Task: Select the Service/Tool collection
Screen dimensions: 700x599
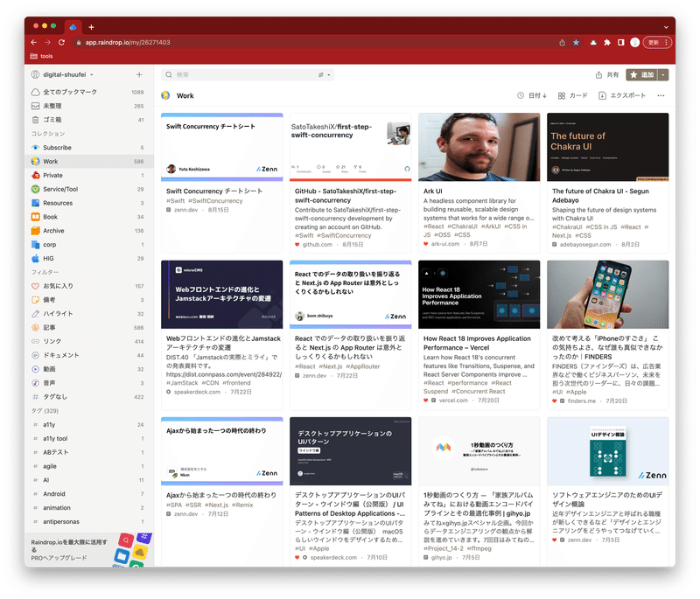Action: [89, 189]
